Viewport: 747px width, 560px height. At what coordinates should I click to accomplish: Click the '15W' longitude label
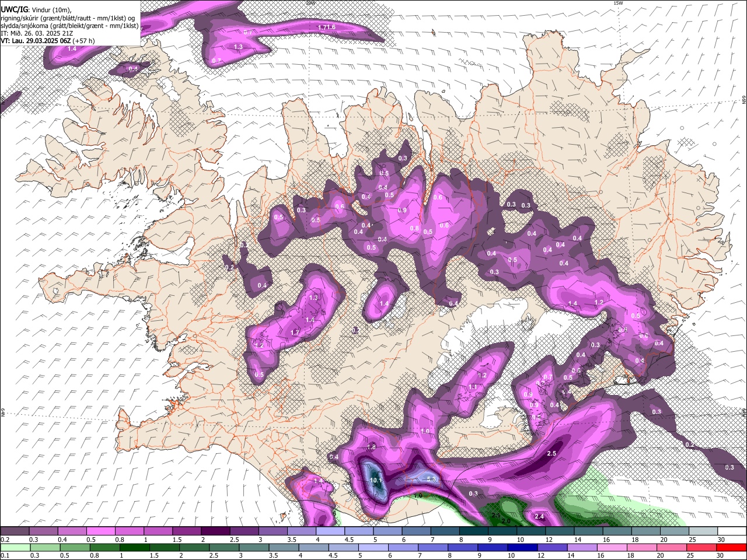(x=619, y=3)
